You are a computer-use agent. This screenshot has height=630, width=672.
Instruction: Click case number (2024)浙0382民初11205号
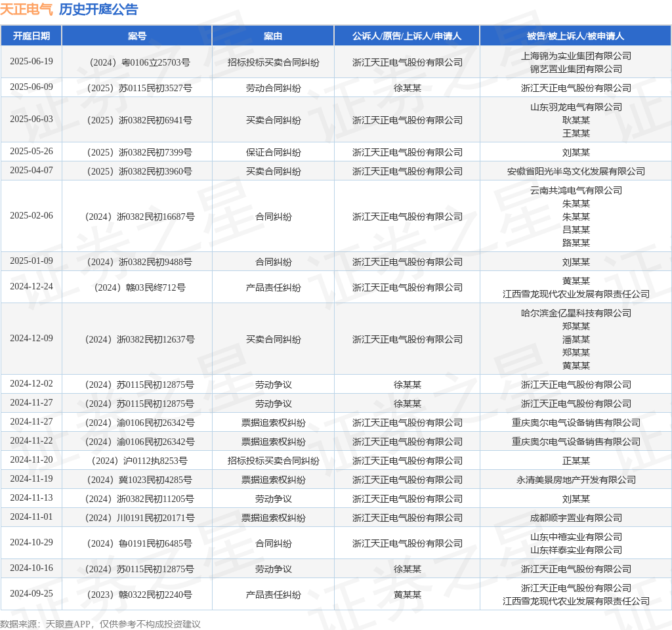coord(137,499)
